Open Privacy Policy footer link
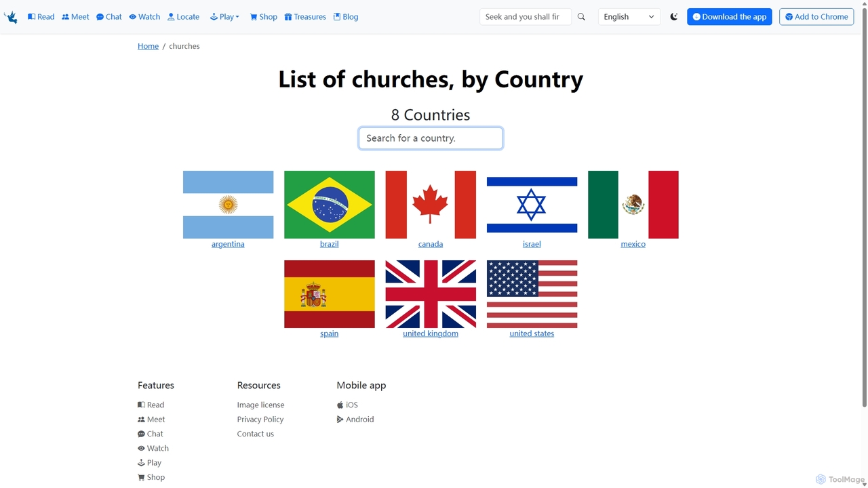The width and height of the screenshot is (868, 488). pos(260,420)
